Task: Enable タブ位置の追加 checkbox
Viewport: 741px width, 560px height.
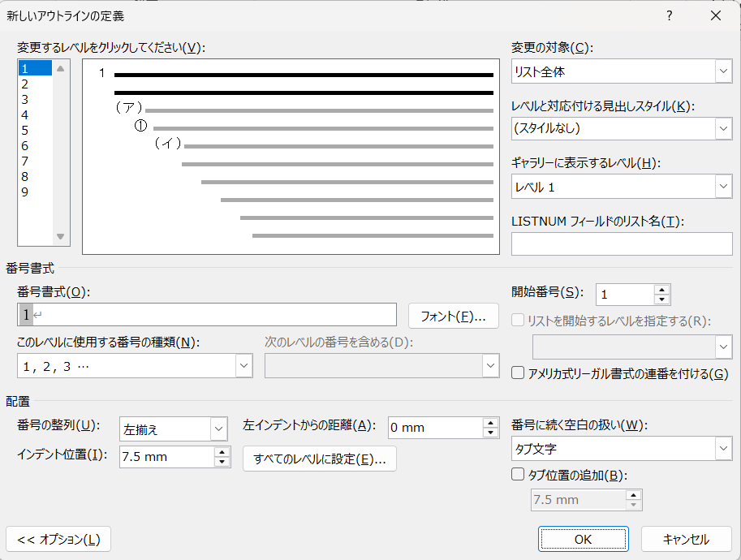Action: 518,474
